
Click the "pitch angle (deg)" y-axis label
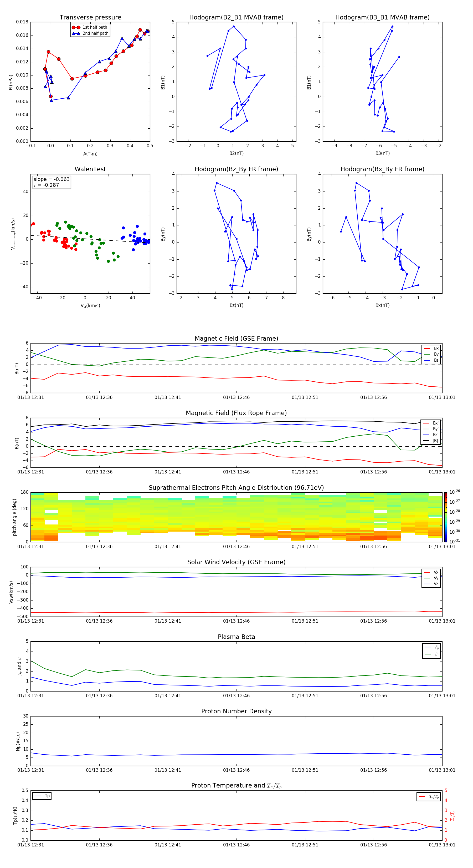click(x=14, y=517)
